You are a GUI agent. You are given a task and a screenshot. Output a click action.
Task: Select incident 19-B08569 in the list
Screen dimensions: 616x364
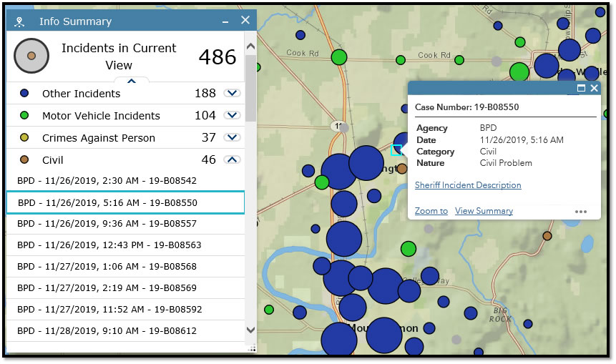(125, 287)
